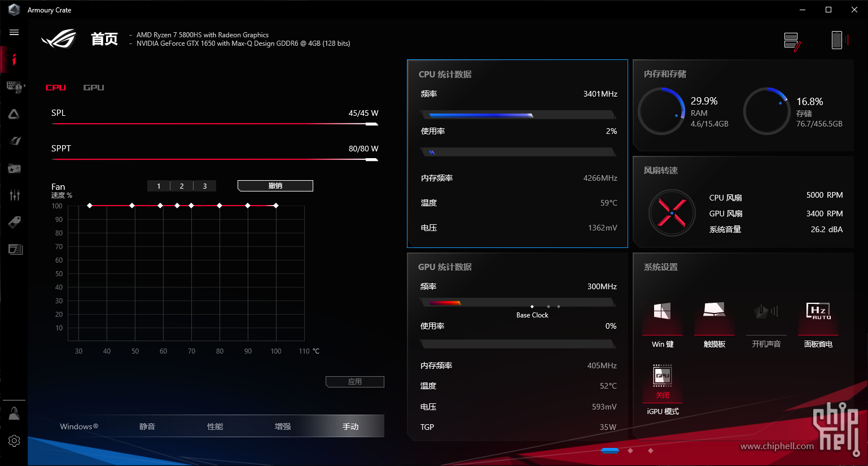Toggle the iGPU 模式 setting

tap(663, 390)
